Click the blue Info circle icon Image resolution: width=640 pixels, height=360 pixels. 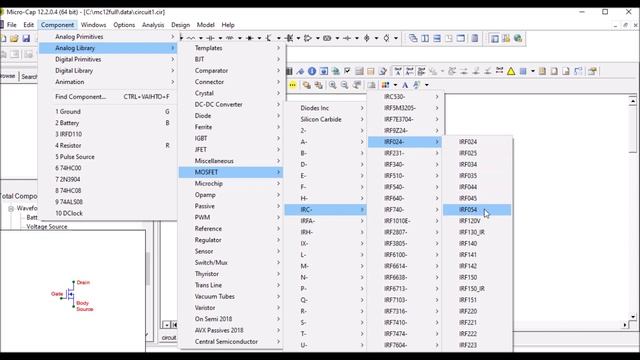(x=312, y=71)
